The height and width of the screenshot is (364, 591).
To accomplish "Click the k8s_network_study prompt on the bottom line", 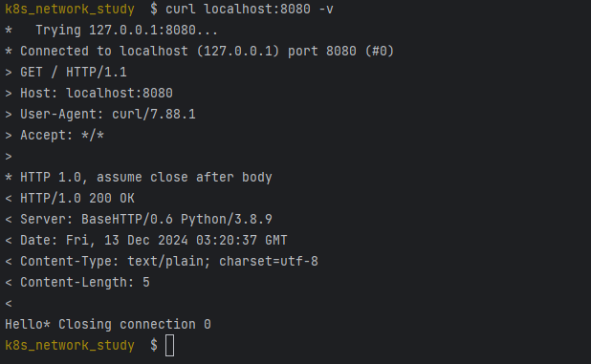I will click(70, 345).
